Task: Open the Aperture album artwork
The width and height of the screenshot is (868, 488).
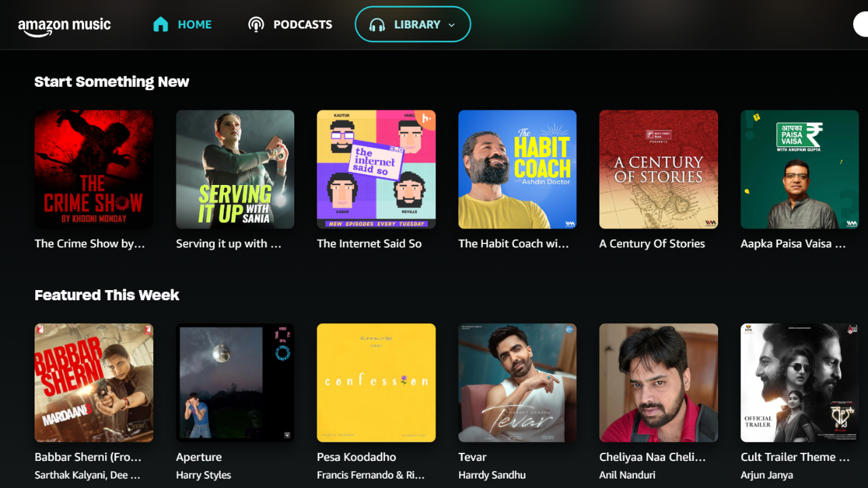Action: coord(235,383)
